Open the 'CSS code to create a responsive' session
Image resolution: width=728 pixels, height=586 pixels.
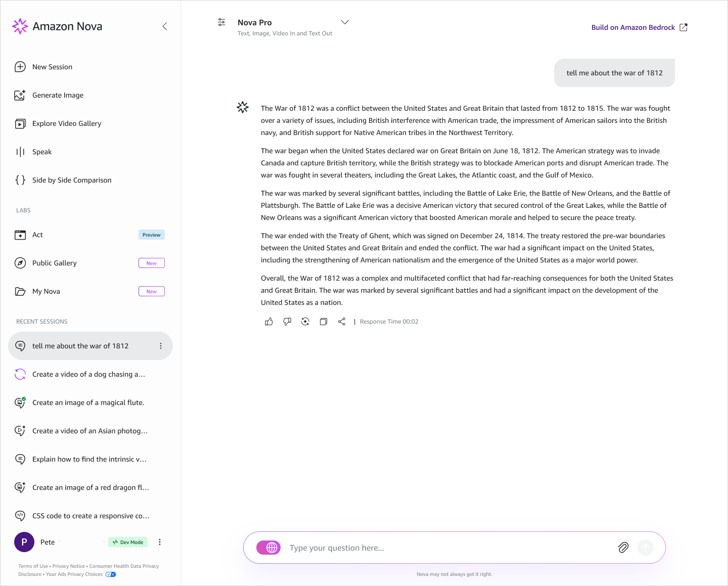pos(90,516)
